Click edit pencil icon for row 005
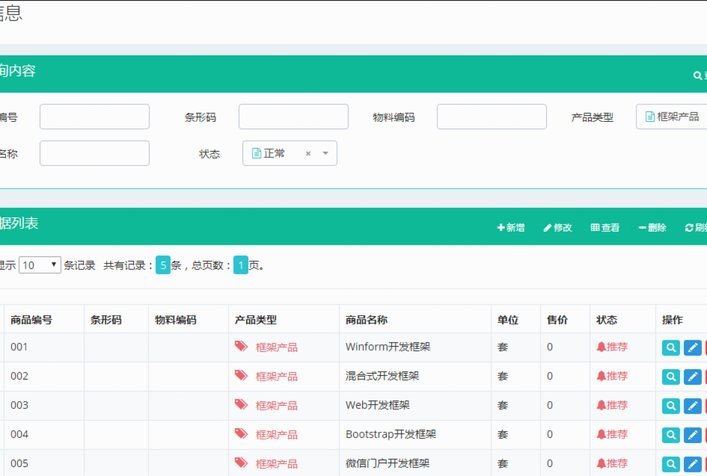 pos(693,464)
